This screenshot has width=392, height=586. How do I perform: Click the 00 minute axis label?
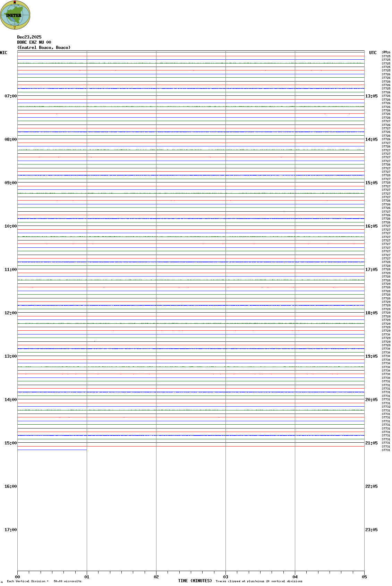tap(17, 577)
